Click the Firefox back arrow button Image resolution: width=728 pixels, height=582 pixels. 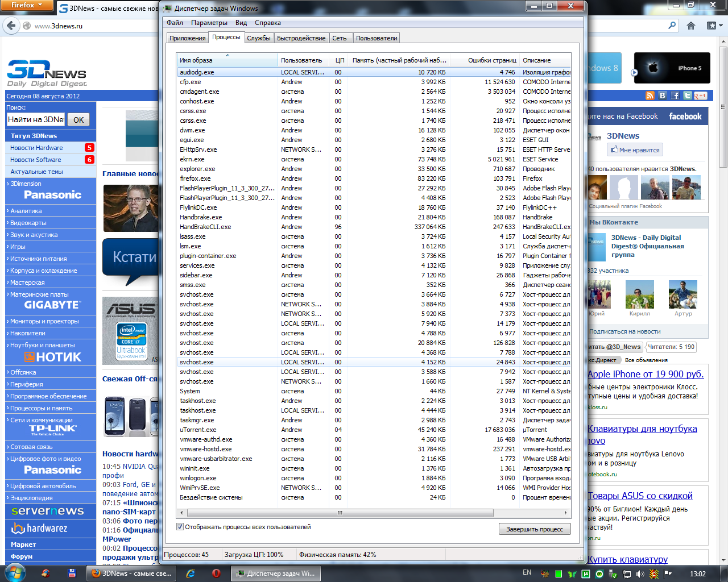point(11,26)
